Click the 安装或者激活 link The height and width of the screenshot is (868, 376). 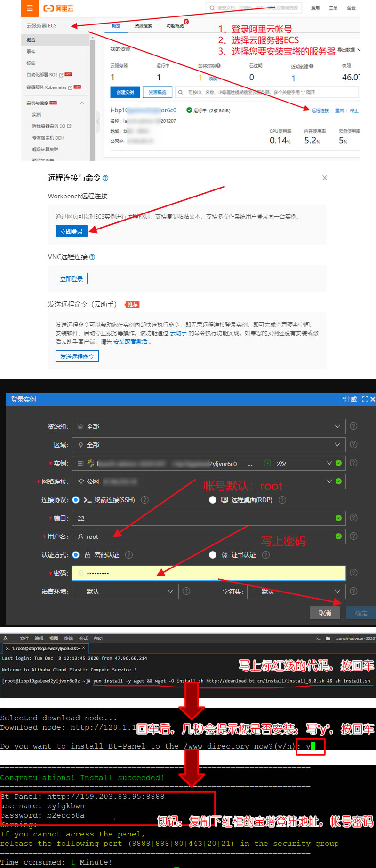(x=130, y=342)
